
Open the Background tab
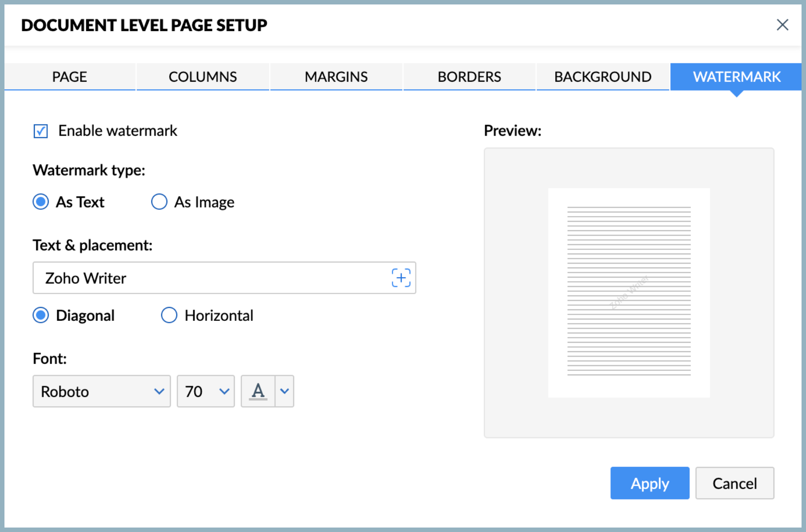602,77
